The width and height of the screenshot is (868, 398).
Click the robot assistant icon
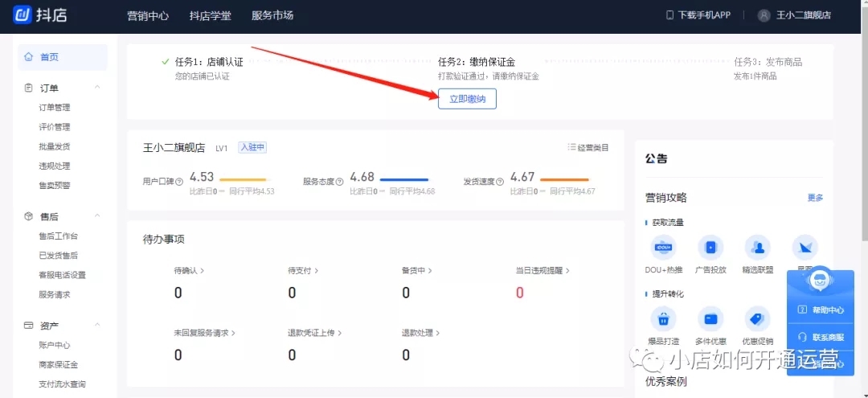[821, 281]
